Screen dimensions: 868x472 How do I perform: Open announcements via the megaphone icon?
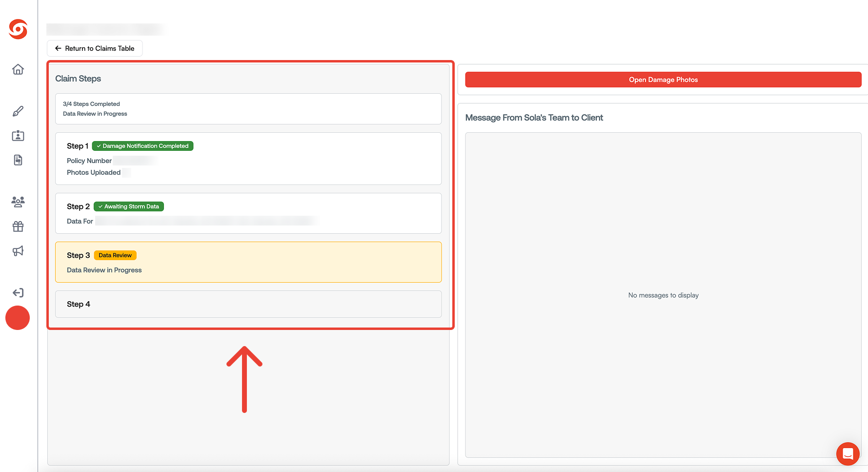[x=18, y=250]
